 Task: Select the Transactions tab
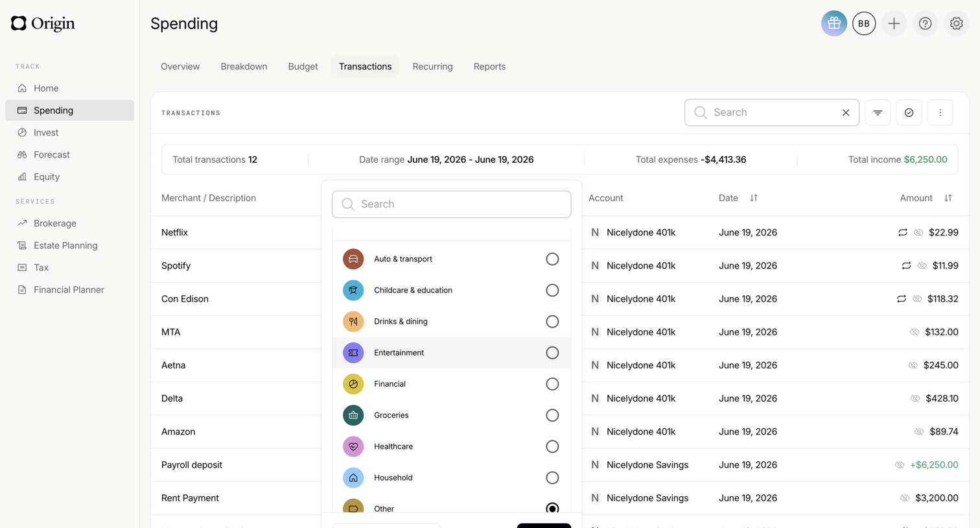[365, 66]
